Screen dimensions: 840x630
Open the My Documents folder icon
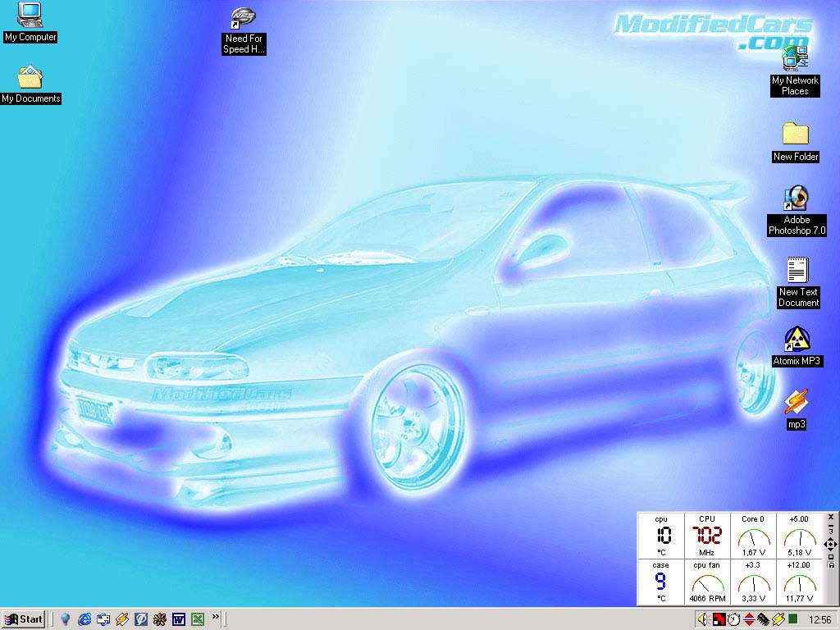click(x=30, y=78)
